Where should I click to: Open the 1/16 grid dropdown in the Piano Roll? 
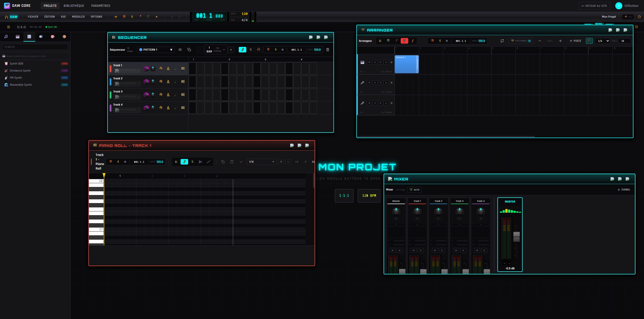coord(261,162)
